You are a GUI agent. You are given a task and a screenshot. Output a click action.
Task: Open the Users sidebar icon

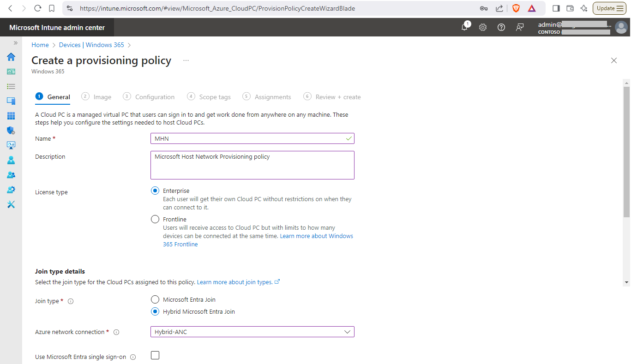pos(11,160)
